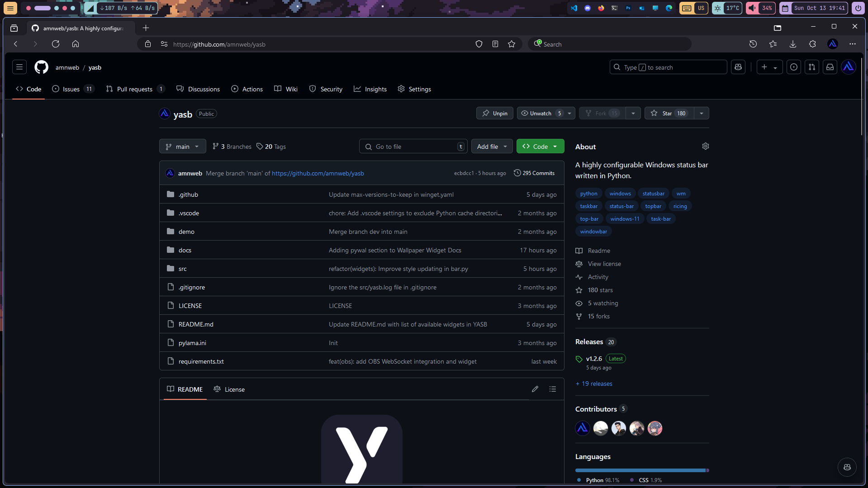Open the notifications inbox icon
The image size is (868, 488).
[830, 67]
